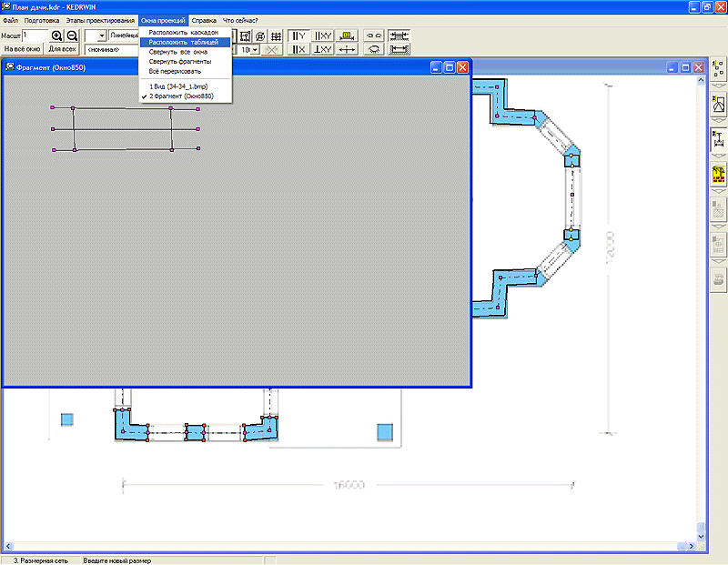Click the greyed-out crossed icon beside 10 dropdown

pos(271,50)
